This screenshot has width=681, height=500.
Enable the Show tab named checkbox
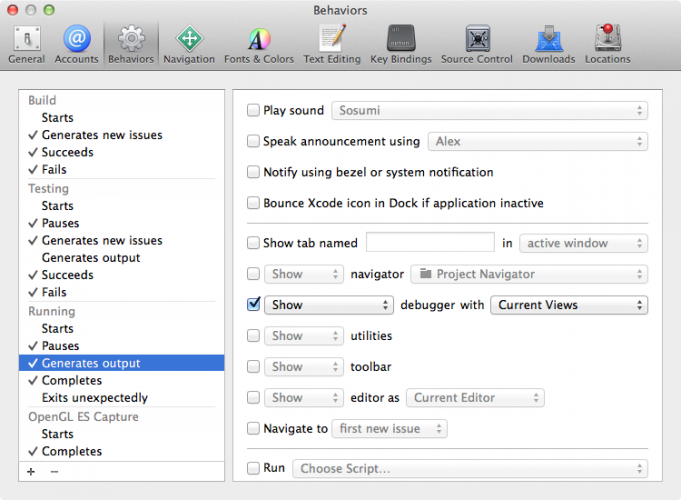(253, 242)
